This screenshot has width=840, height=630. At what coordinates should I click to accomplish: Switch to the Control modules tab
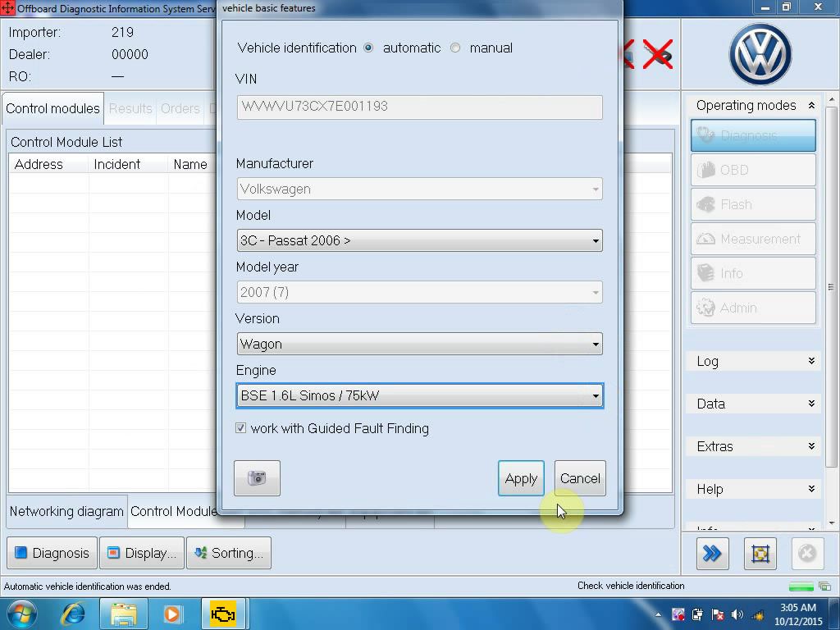click(52, 109)
